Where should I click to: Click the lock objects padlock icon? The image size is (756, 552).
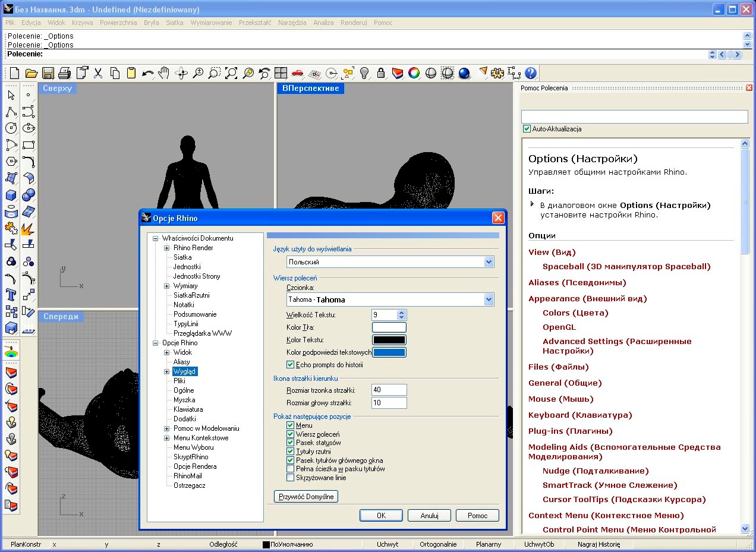(381, 73)
